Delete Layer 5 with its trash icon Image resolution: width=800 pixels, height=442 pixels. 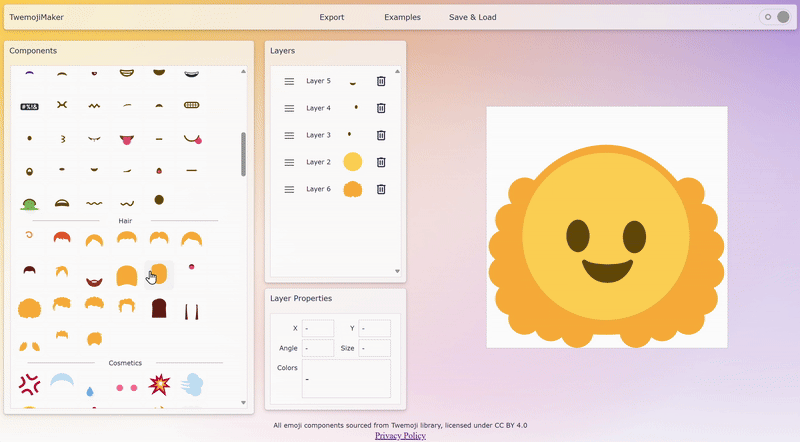381,81
